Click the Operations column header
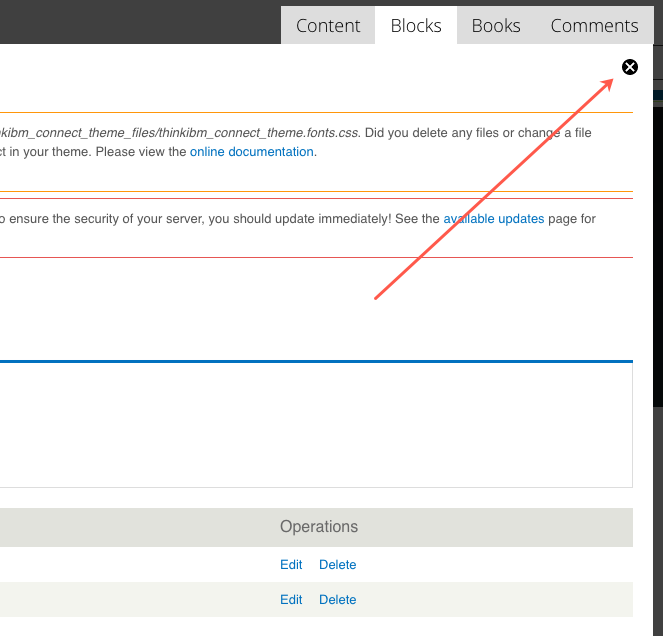Viewport: 663px width, 636px height. (319, 526)
